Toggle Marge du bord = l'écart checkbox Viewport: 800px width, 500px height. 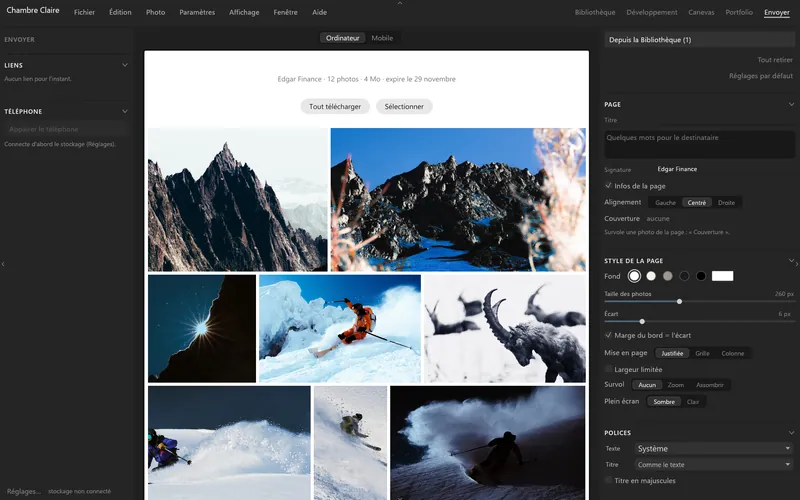click(608, 335)
